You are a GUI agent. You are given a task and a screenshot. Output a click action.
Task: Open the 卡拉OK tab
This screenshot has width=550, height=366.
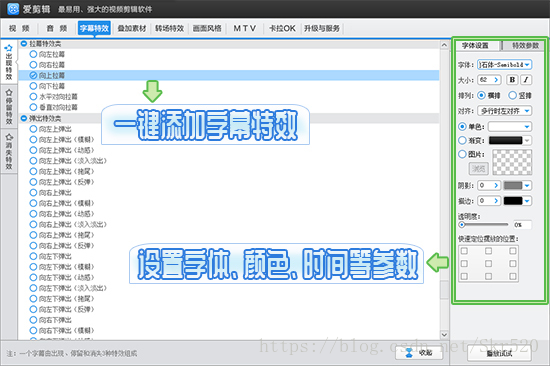pos(282,28)
